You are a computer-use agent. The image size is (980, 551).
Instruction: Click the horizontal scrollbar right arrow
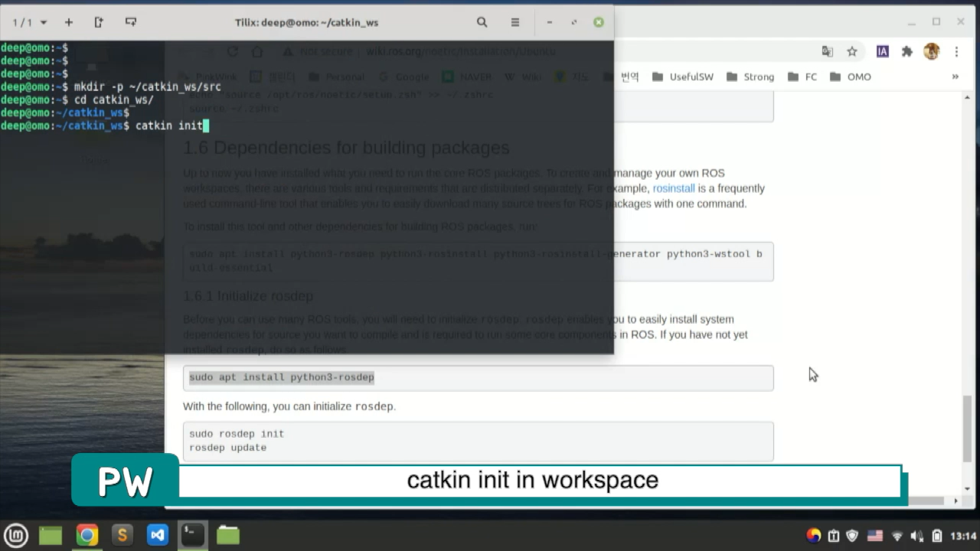coord(955,500)
